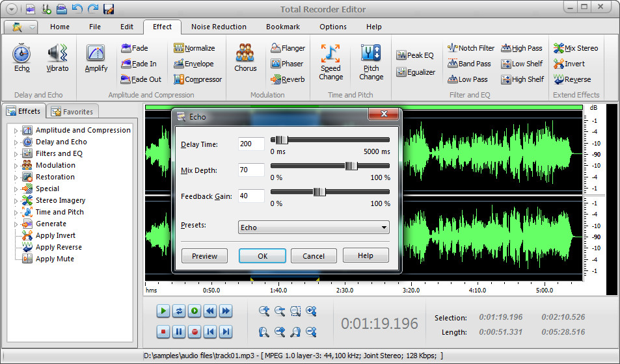The width and height of the screenshot is (620, 364).
Task: Open the File ribbon tab
Action: click(95, 27)
